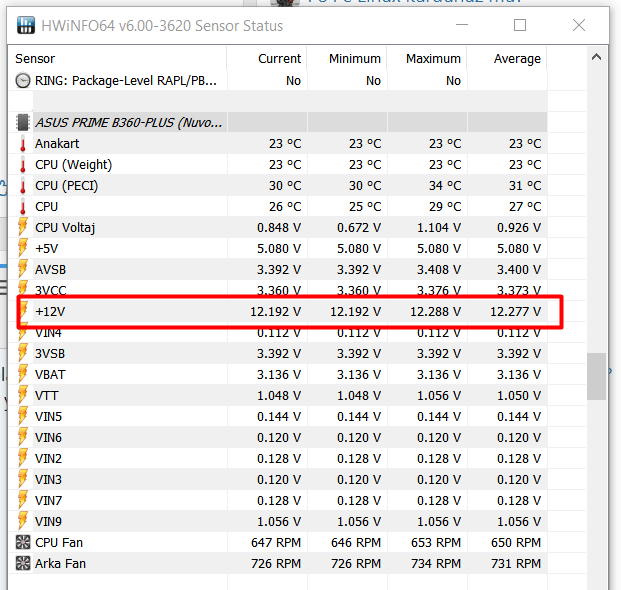Click the 731 RPM average Arka Fan value
Screen dimensions: 621x590
click(x=516, y=563)
